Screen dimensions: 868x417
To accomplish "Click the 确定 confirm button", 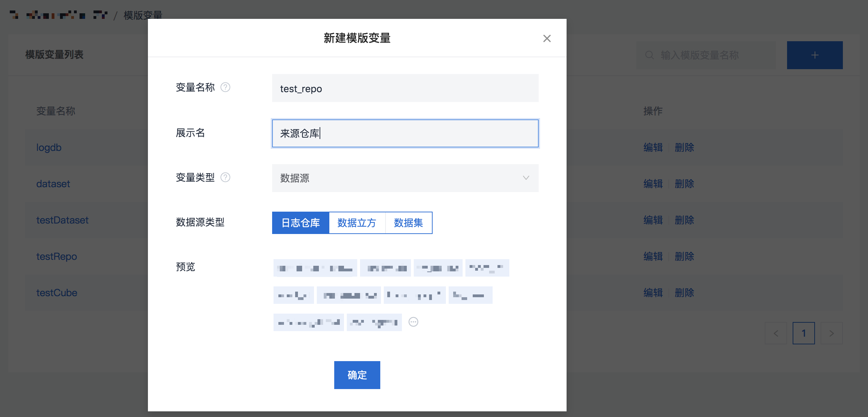I will click(357, 375).
